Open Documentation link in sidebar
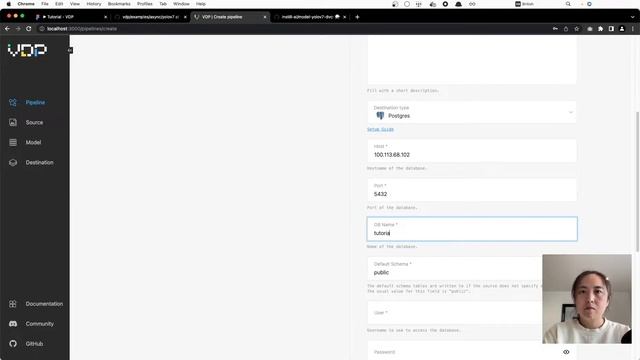Screen dimensions: 640x360 (44, 304)
